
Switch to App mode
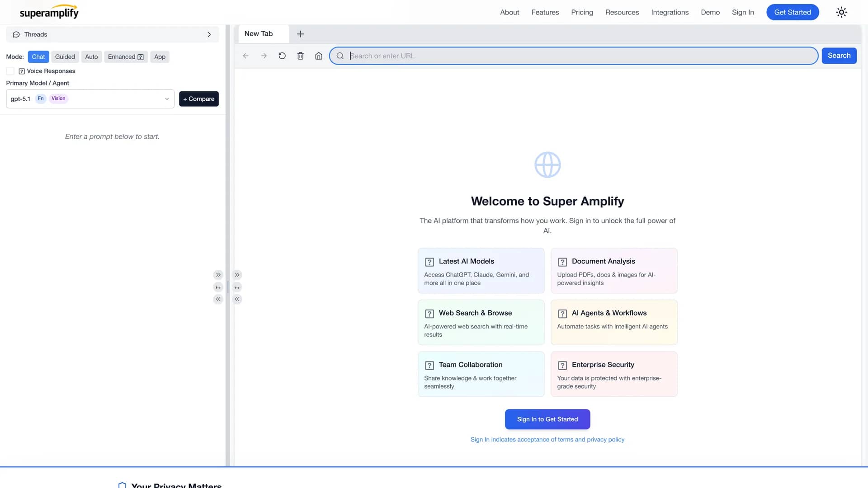(160, 56)
